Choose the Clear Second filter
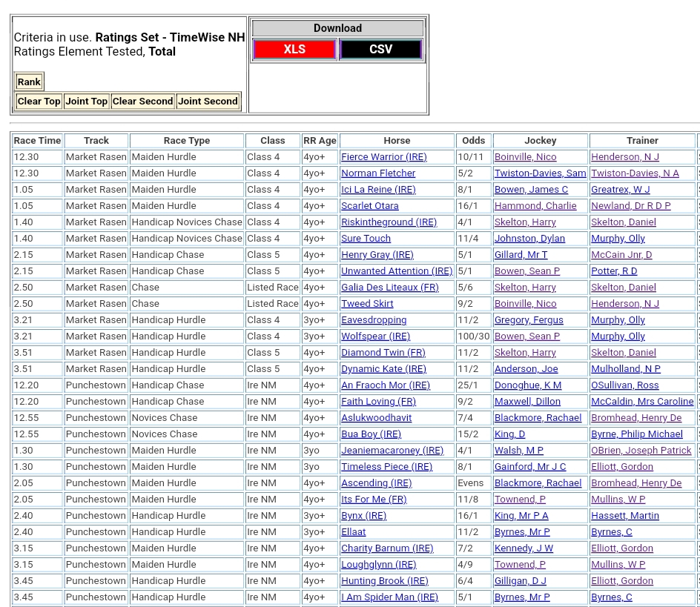Screen dimensions: 700x607 [x=142, y=102]
